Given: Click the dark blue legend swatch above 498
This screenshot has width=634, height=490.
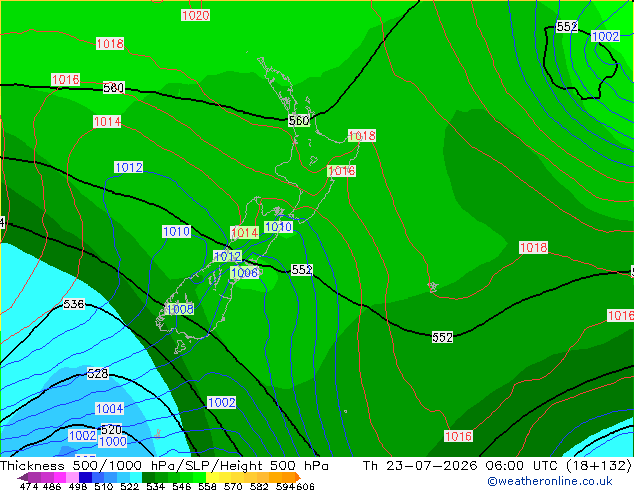Looking at the screenshot, I should (x=85, y=477).
